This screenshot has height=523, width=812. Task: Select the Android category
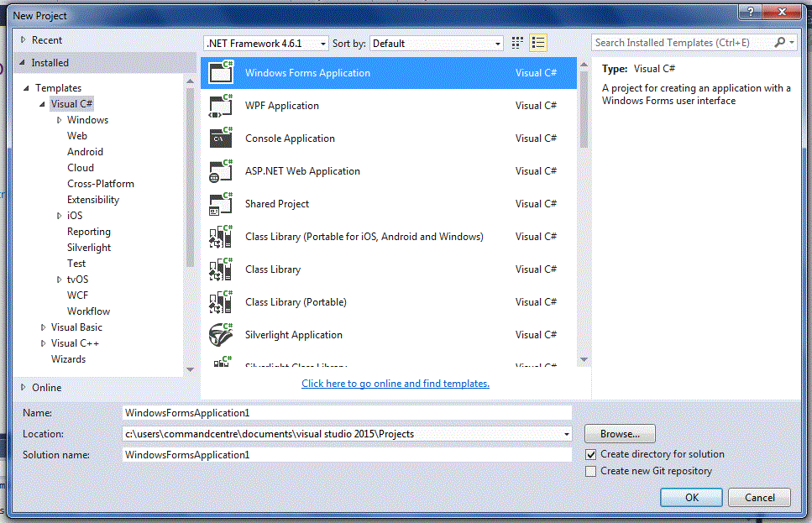point(85,152)
